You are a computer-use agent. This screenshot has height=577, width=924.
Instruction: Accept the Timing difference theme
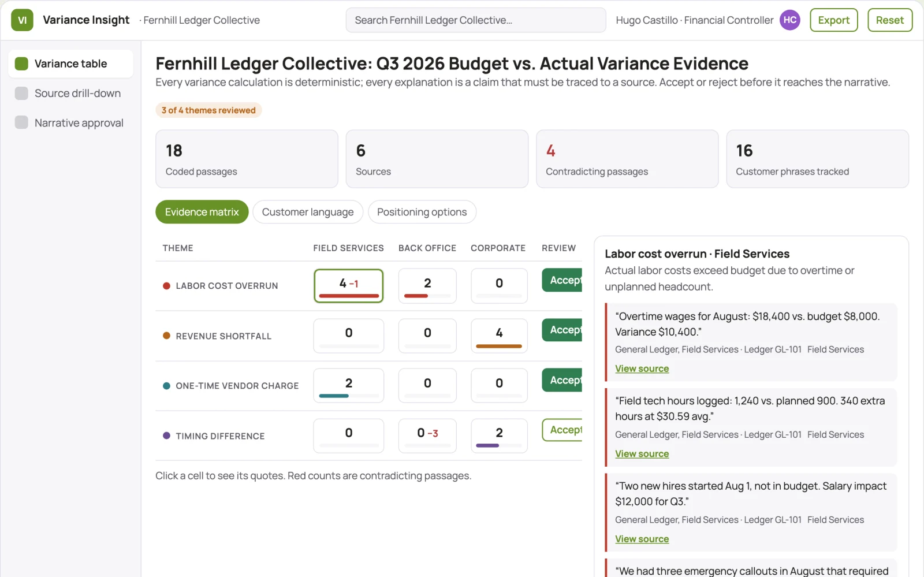[x=562, y=430]
